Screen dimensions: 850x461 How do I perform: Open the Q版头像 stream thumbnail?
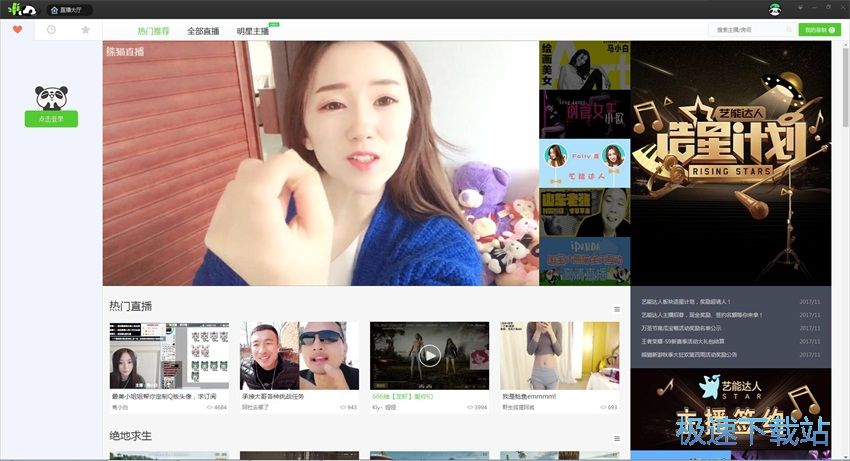[169, 356]
